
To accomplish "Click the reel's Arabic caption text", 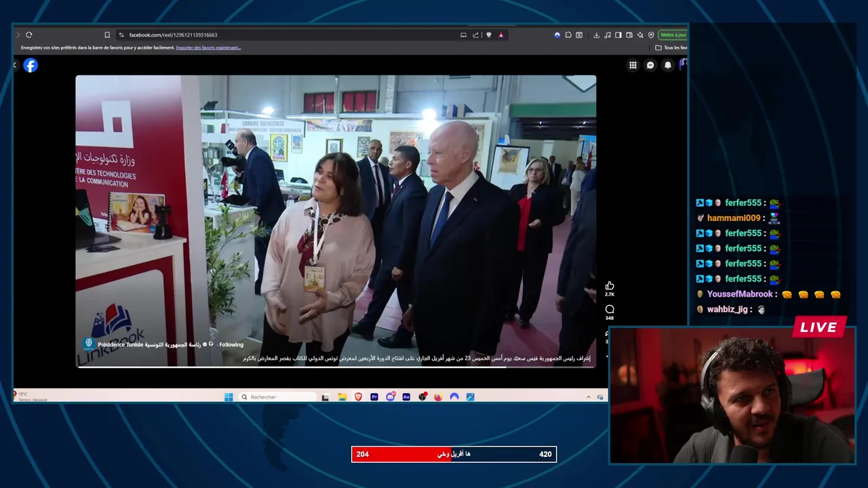I will 417,358.
